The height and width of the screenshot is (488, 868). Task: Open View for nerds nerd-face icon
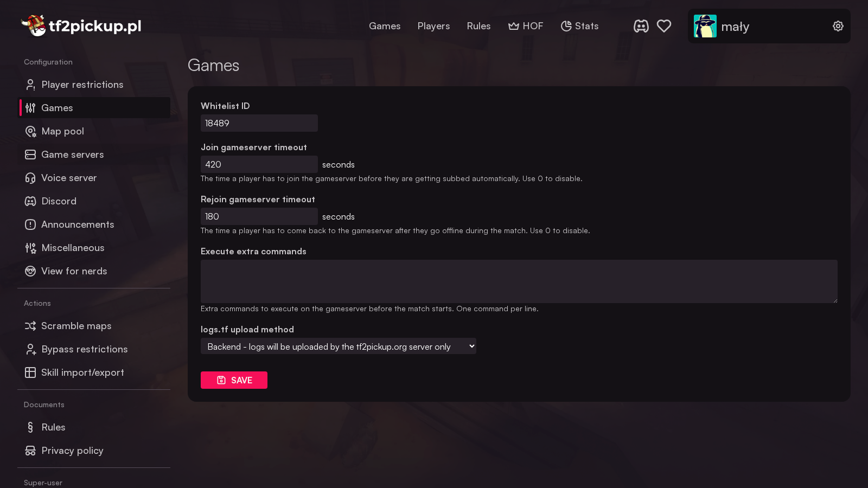(x=30, y=271)
